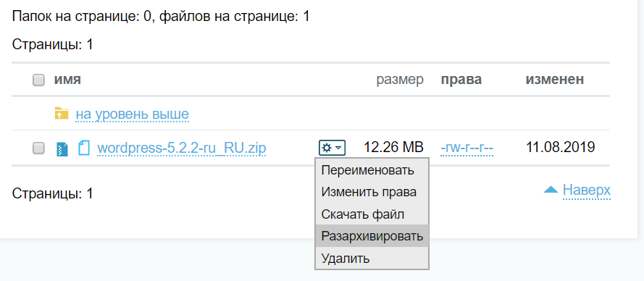Open the wordpress-5.2.2-ru_RU.zip file link

coord(182,148)
